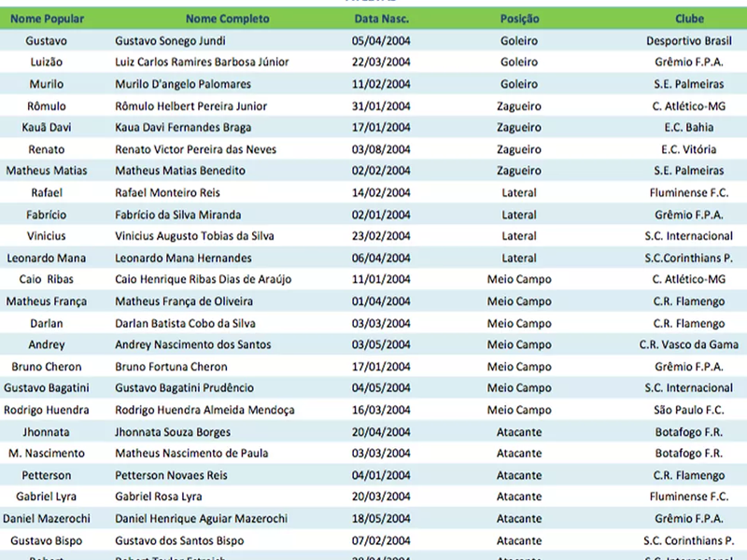Click the S.C.Corinthians P. cell for Leonardo Mana
Screen dimensions: 747x560
tap(689, 258)
